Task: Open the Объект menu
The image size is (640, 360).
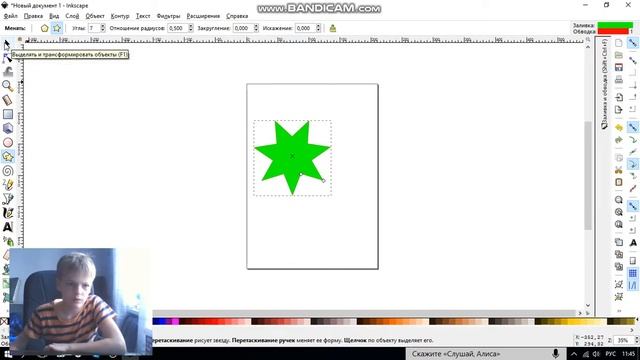Action: pyautogui.click(x=95, y=16)
